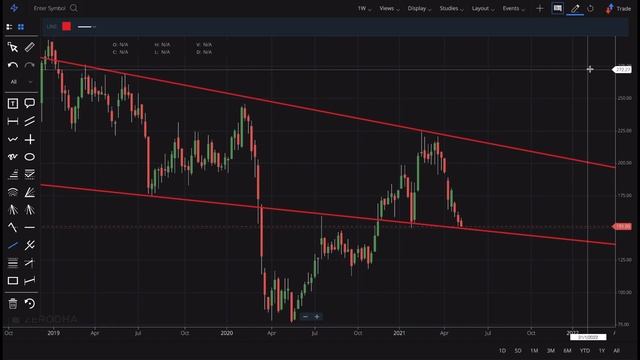Select the callout speech bubble tool
This screenshot has height=360, width=640.
pos(29,104)
